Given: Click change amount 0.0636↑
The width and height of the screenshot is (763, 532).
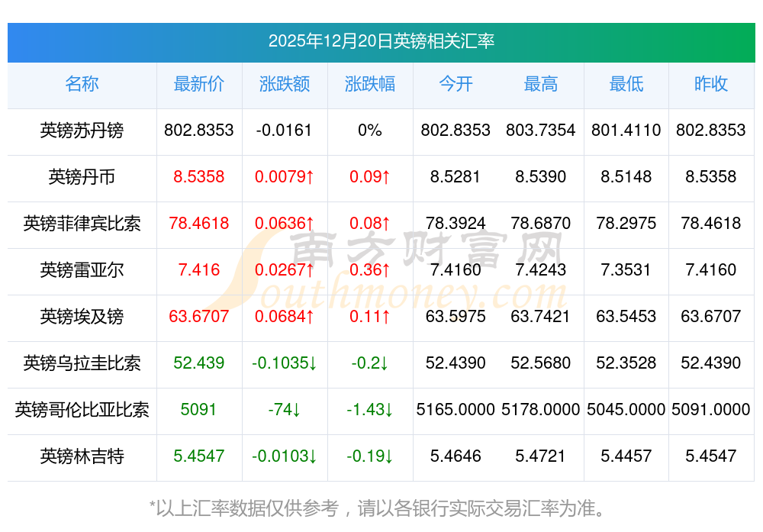Looking at the screenshot, I should pos(285,224).
